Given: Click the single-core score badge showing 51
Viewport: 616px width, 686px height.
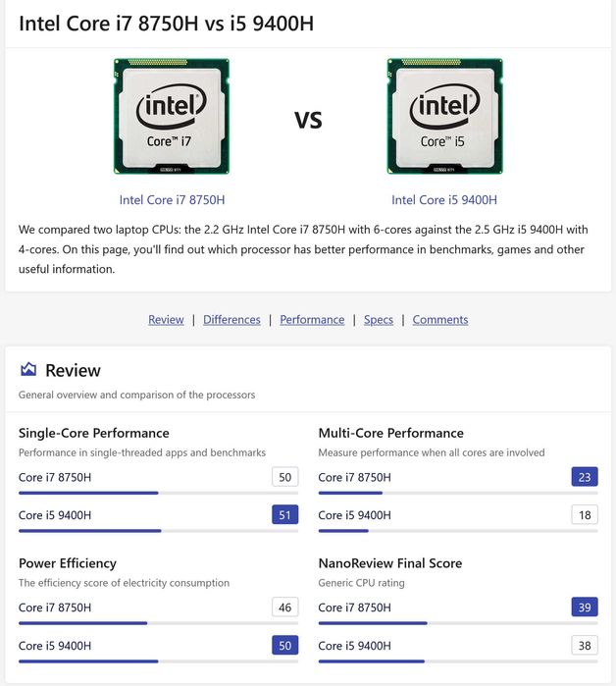Looking at the screenshot, I should click(284, 515).
